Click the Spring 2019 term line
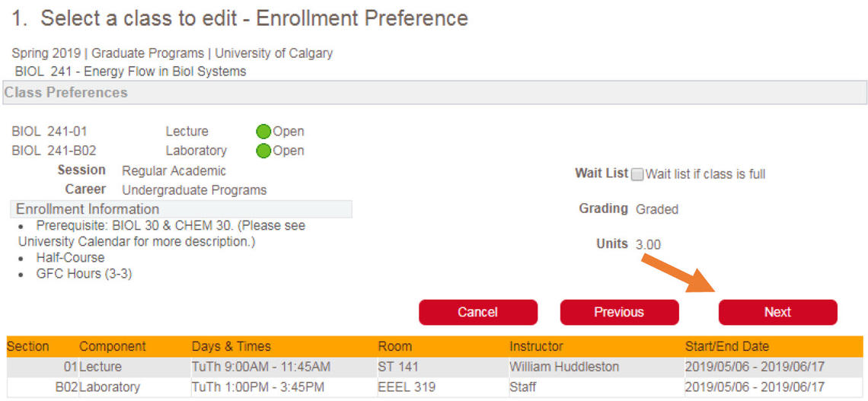The image size is (868, 401). (172, 54)
